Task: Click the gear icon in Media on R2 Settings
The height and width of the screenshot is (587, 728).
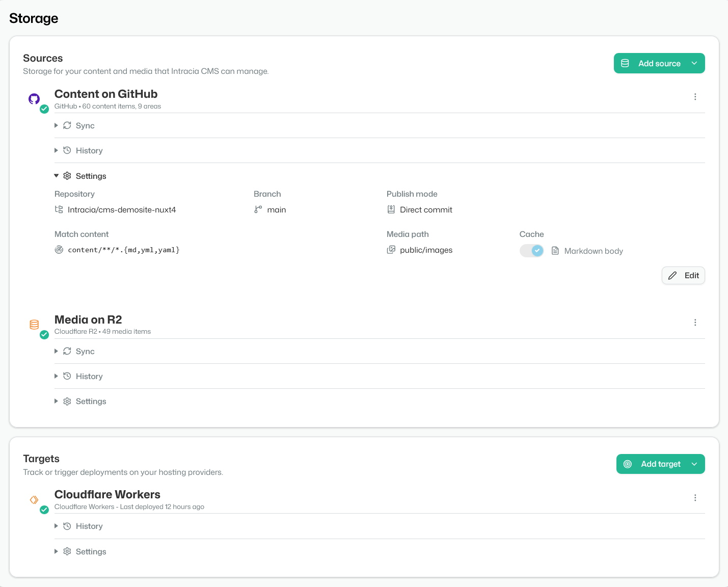Action: 67,402
